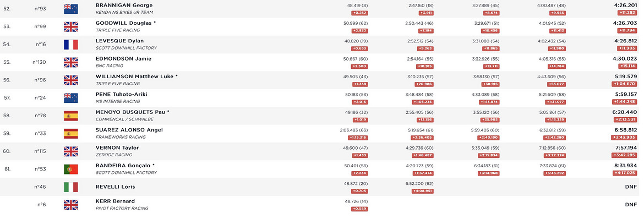Image resolution: width=644 pixels, height=219 pixels.
Task: Click rank 58. position number
Action: point(7,116)
